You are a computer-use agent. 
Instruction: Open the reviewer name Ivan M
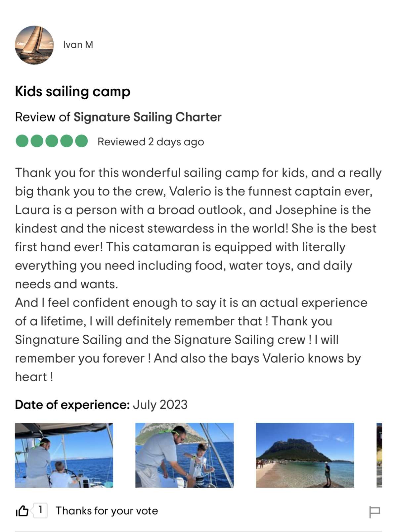(x=78, y=45)
